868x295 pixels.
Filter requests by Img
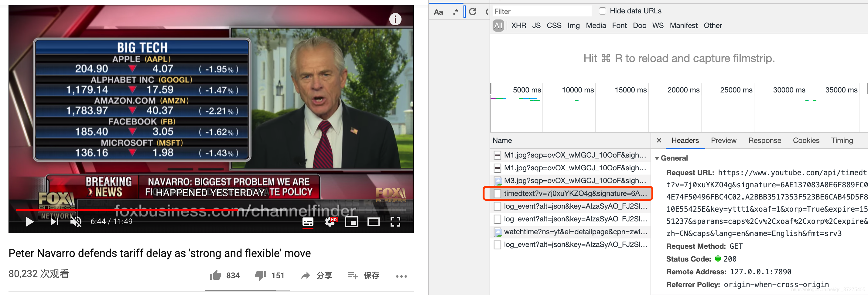[x=573, y=26]
